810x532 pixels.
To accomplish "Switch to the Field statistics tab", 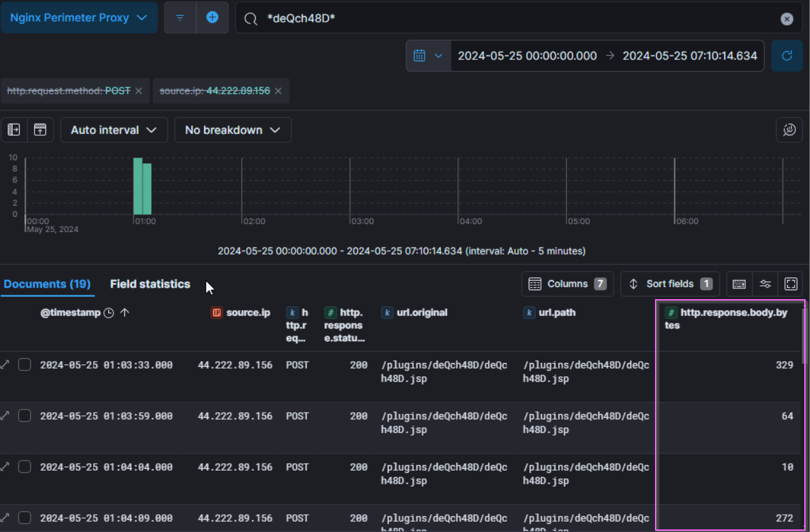I will [150, 284].
